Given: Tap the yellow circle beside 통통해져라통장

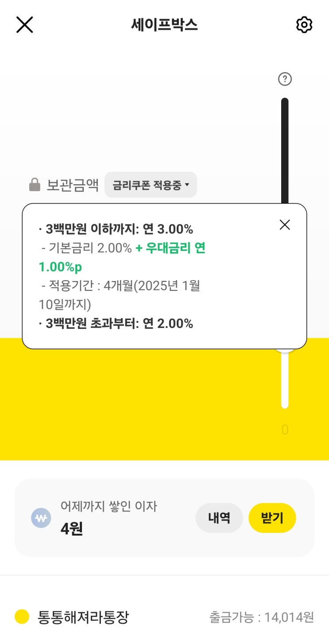Looking at the screenshot, I should pos(22,617).
